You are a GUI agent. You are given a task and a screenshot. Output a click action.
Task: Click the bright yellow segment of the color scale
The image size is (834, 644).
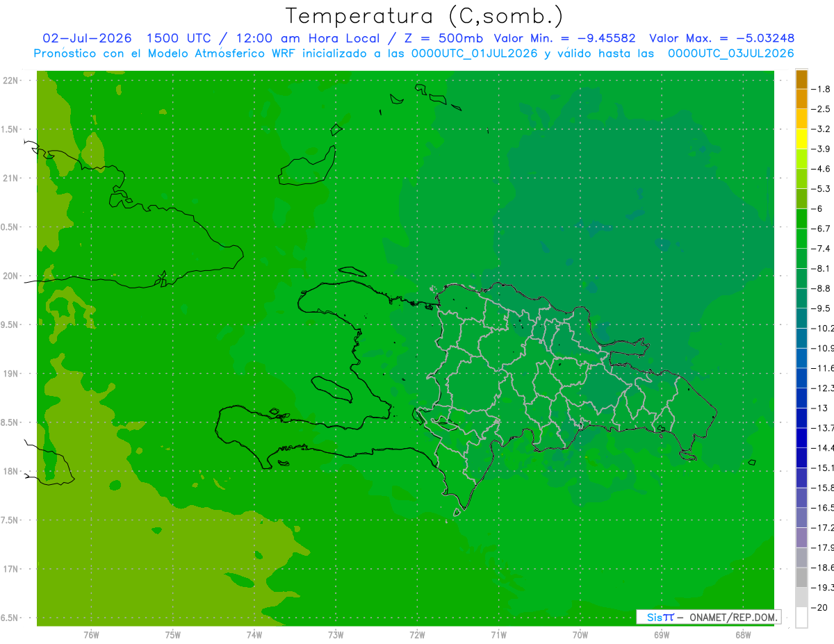[801, 139]
